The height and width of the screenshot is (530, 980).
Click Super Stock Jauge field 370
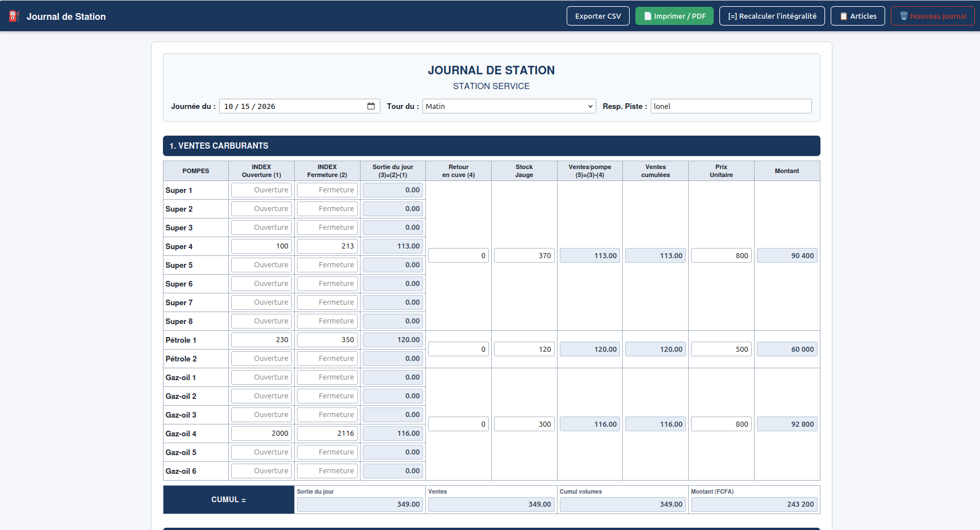pyautogui.click(x=524, y=256)
